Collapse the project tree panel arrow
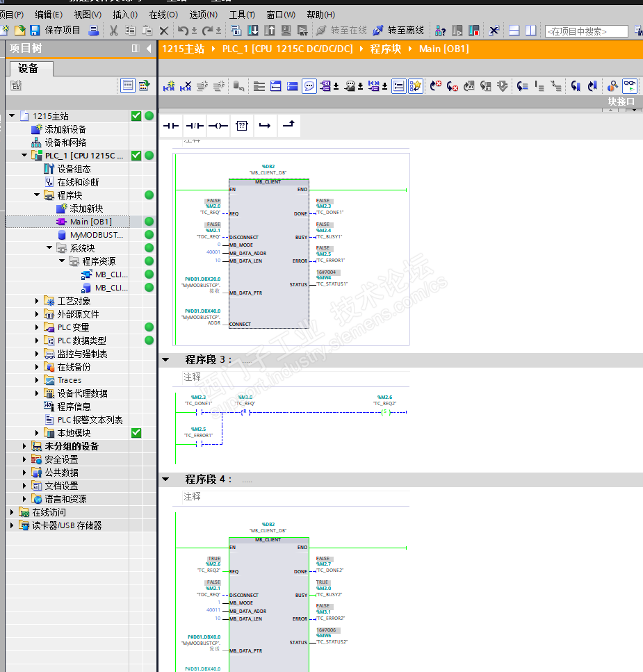Image resolution: width=643 pixels, height=672 pixels. point(149,49)
